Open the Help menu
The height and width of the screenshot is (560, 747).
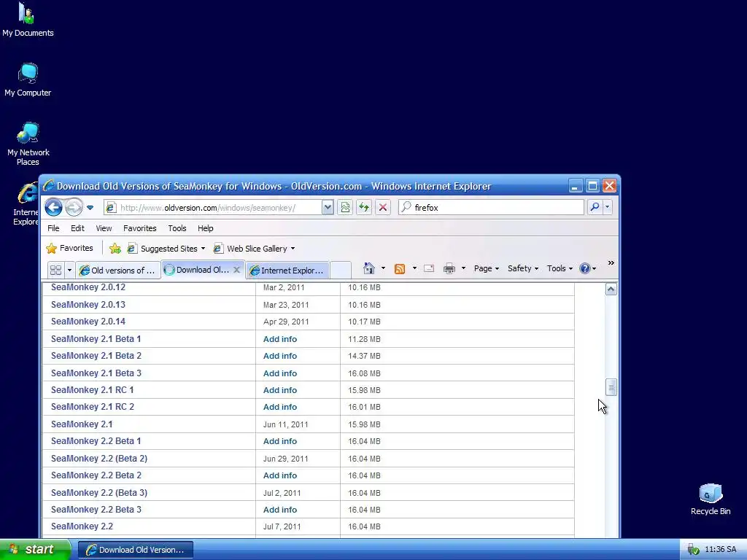[x=205, y=228]
